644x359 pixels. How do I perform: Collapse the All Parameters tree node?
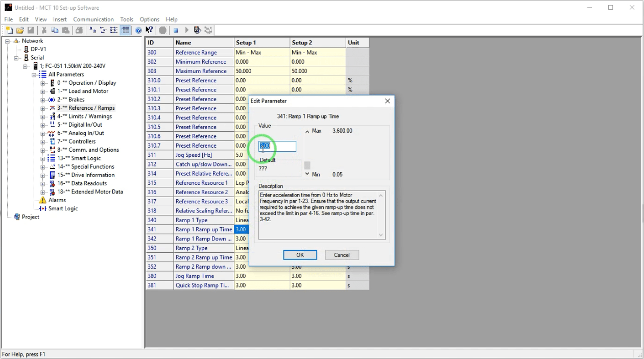click(x=34, y=75)
